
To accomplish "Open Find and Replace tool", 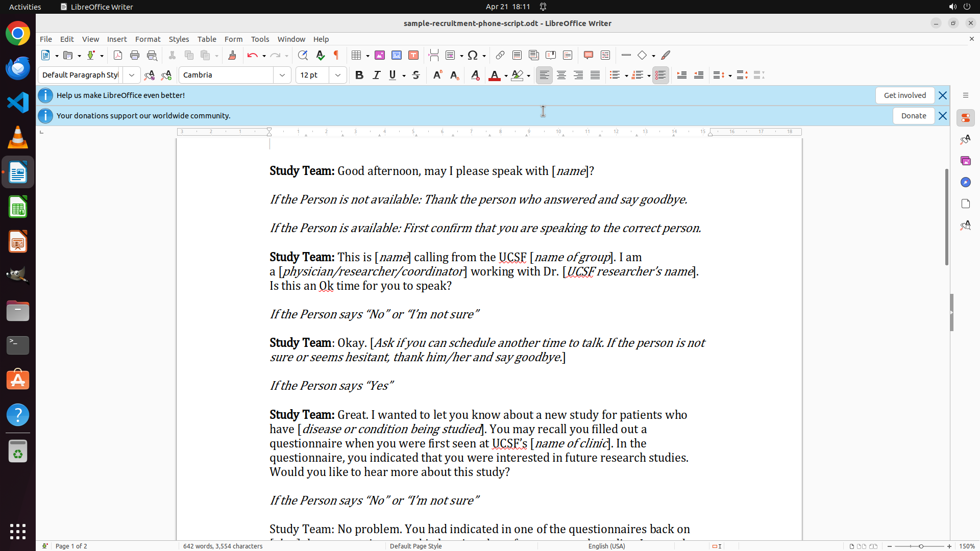I will click(x=303, y=55).
